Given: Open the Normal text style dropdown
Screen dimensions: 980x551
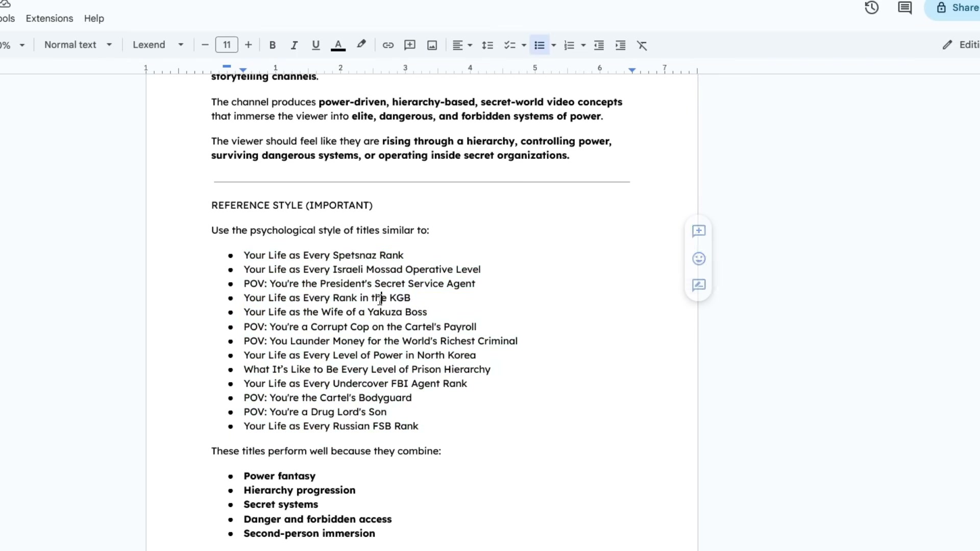Looking at the screenshot, I should pyautogui.click(x=78, y=45).
